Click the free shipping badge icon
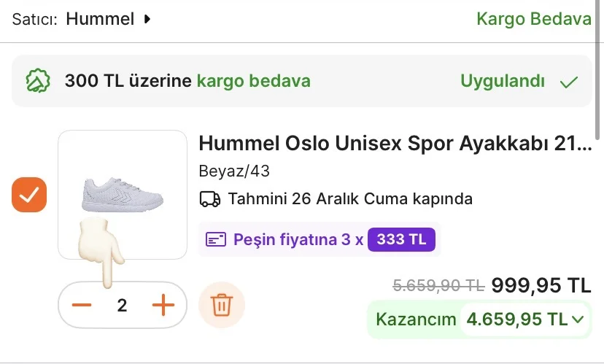 point(38,81)
